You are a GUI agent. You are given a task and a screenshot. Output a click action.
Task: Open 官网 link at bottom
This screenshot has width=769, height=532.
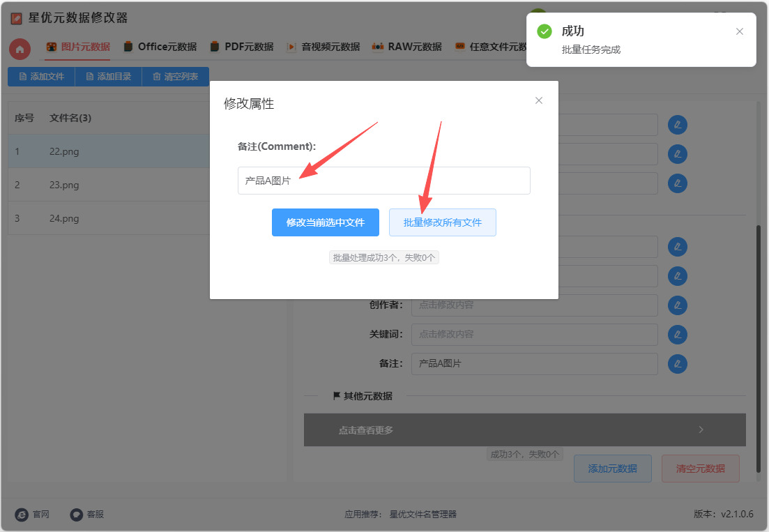pyautogui.click(x=32, y=515)
